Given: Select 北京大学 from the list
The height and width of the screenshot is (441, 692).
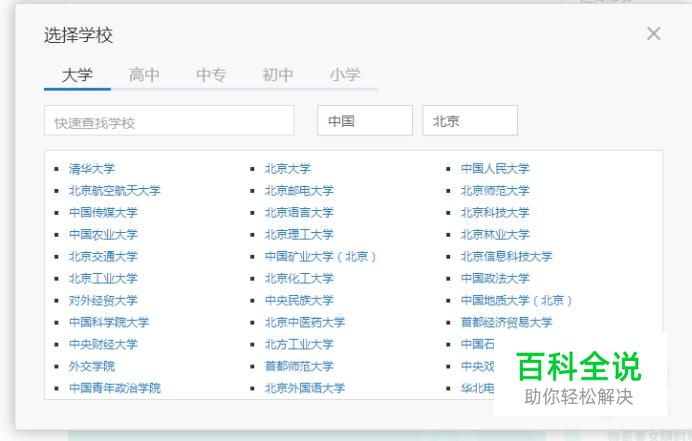Looking at the screenshot, I should (x=288, y=169).
